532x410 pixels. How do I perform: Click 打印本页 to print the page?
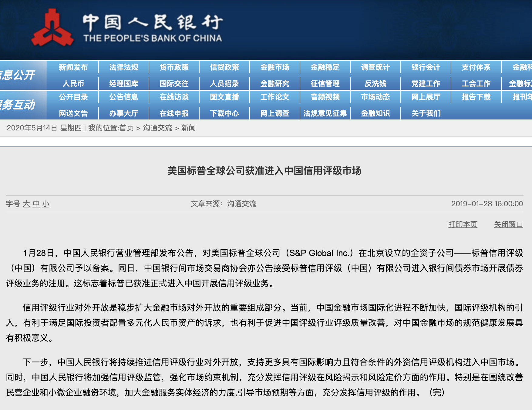(x=463, y=224)
